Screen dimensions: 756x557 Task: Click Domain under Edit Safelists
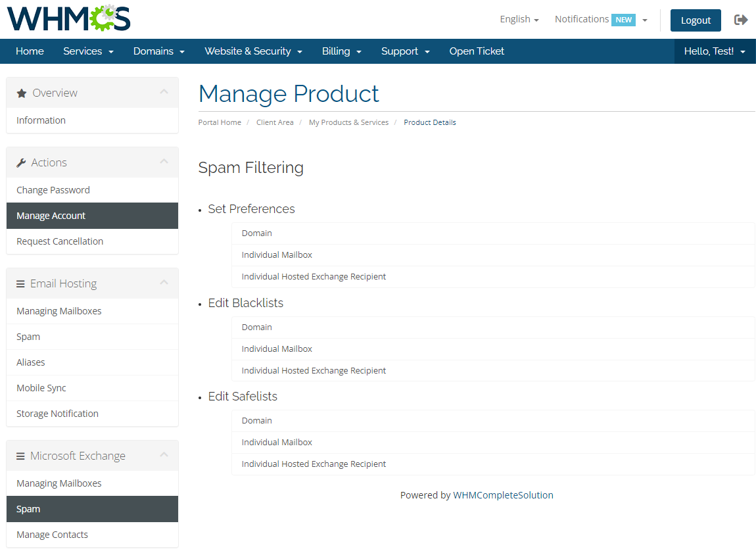tap(493, 421)
